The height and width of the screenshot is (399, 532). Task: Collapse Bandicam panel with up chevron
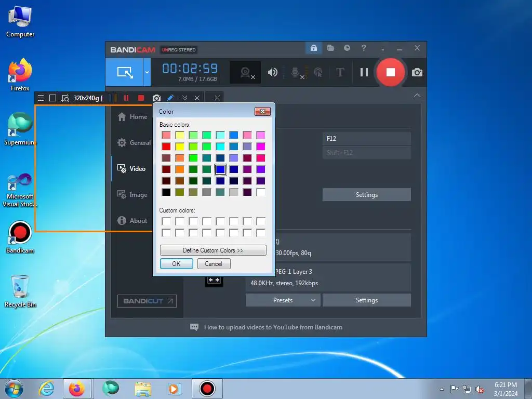417,96
